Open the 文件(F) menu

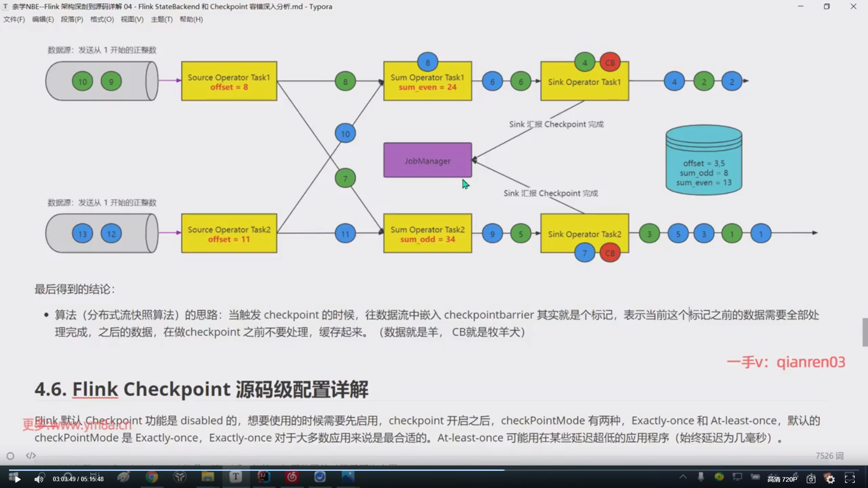(x=14, y=19)
